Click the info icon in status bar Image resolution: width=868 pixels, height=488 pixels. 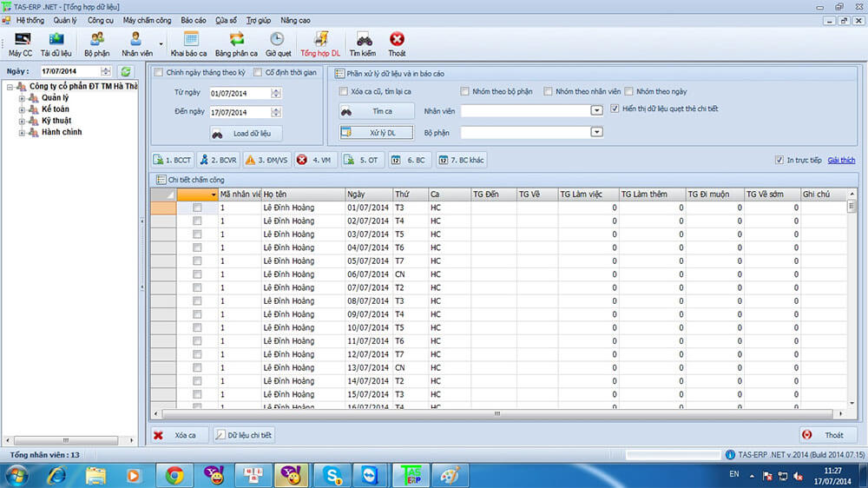(x=730, y=455)
